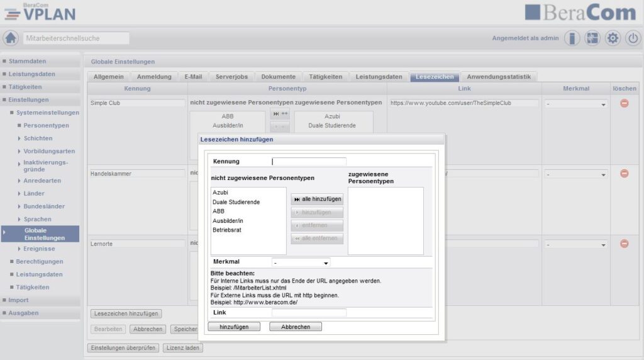This screenshot has height=360, width=644.
Task: Select 'Globale Einstellungen' in the sidebar
Action: tap(40, 234)
